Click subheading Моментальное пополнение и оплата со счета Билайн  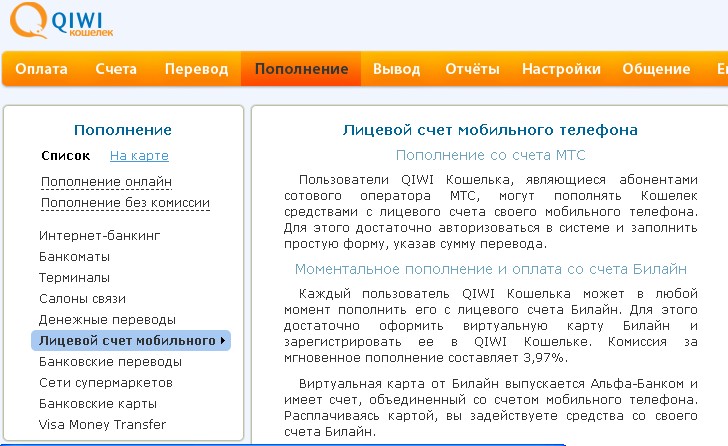click(490, 269)
